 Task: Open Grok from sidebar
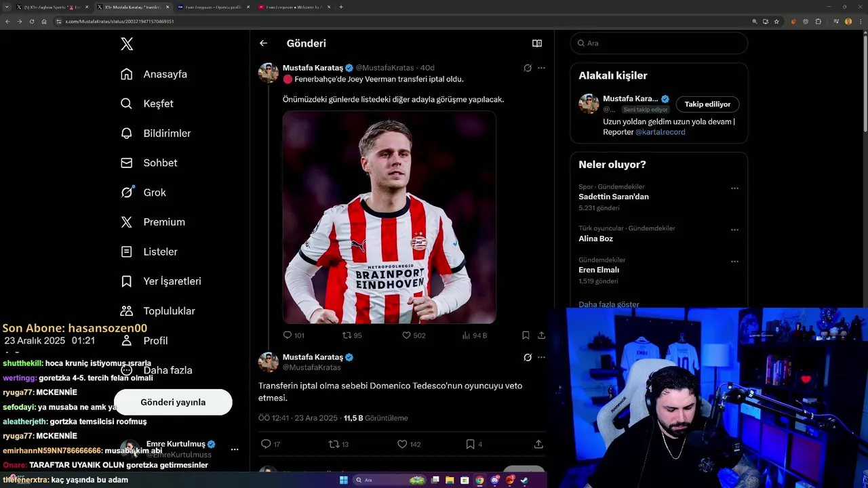click(x=143, y=192)
